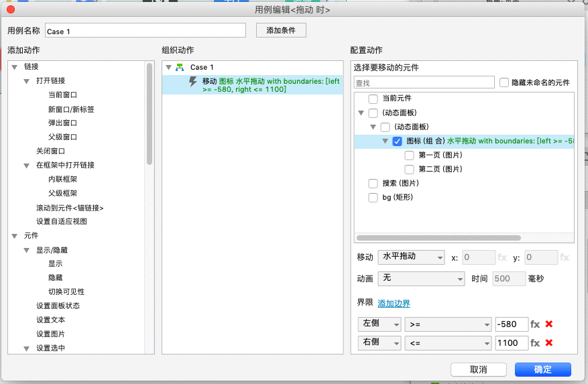Image resolution: width=588 pixels, height=384 pixels.
Task: Open the 左侧 boundary side dropdown
Action: coord(379,324)
